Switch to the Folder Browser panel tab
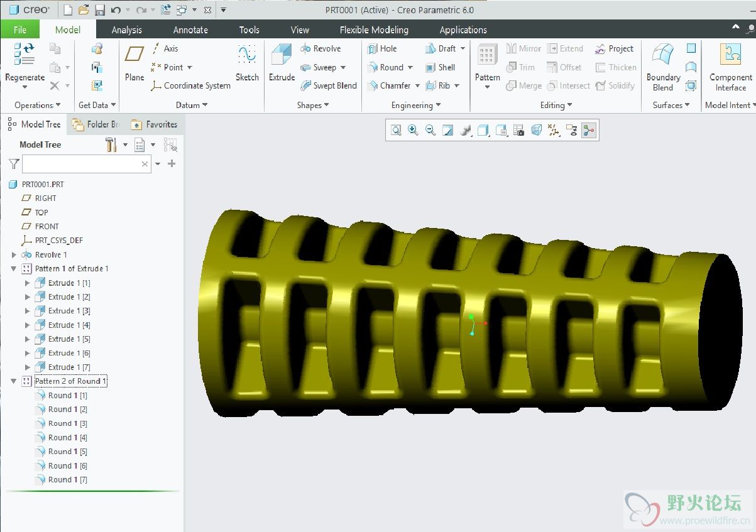Screen dimensions: 756x532 [96, 124]
